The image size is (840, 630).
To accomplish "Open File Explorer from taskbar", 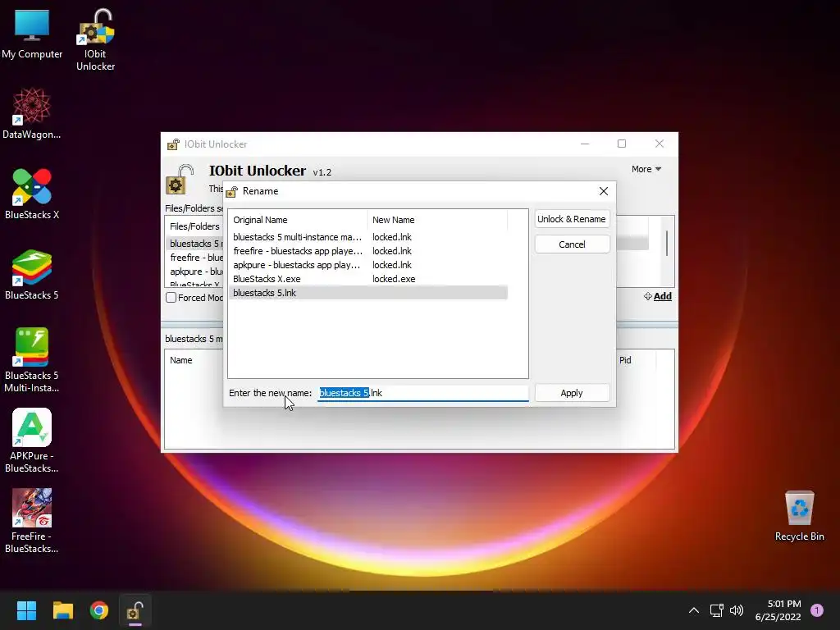I will click(x=62, y=610).
